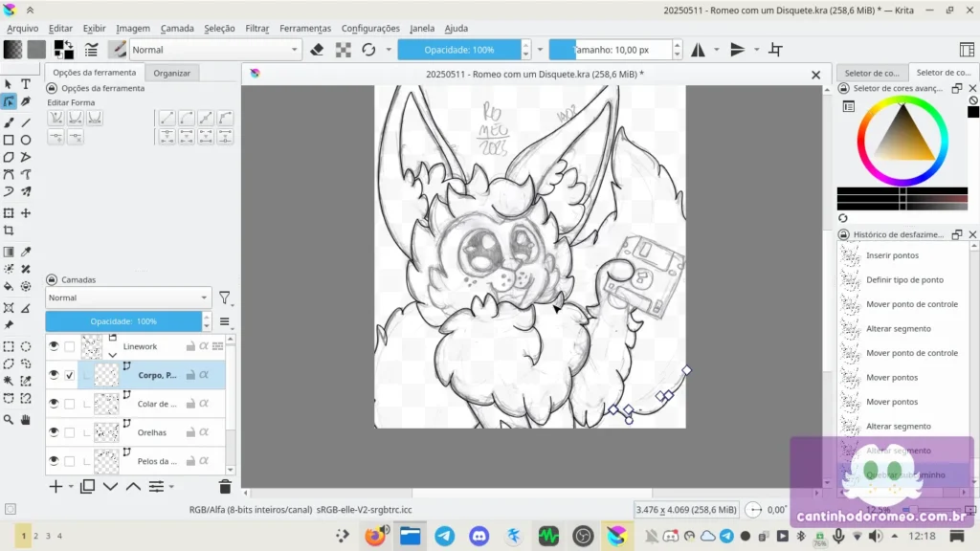Screen dimensions: 980x551
Task: Select the Transform tool
Action: (9, 213)
